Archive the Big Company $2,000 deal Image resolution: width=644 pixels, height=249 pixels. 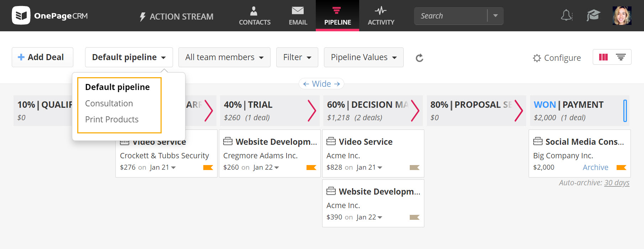tap(595, 168)
